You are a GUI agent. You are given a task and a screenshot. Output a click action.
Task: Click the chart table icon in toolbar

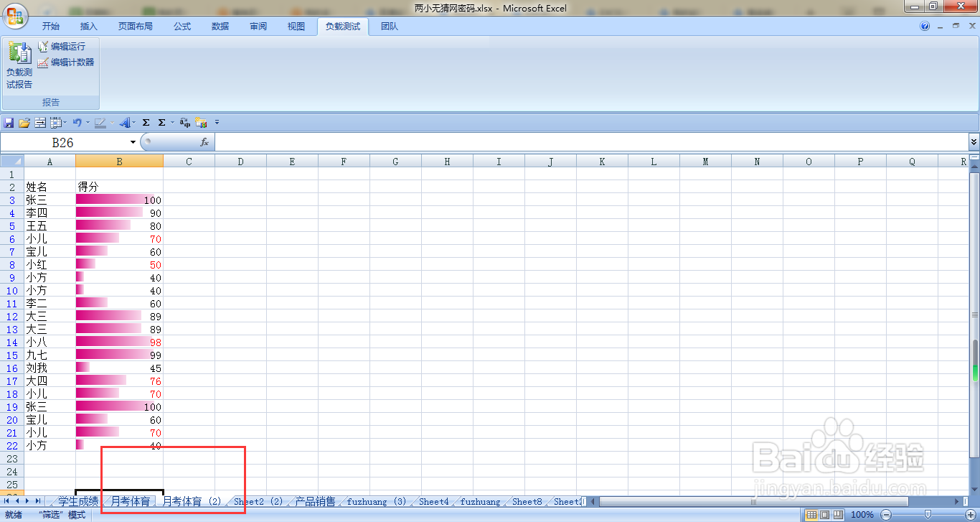(201, 123)
